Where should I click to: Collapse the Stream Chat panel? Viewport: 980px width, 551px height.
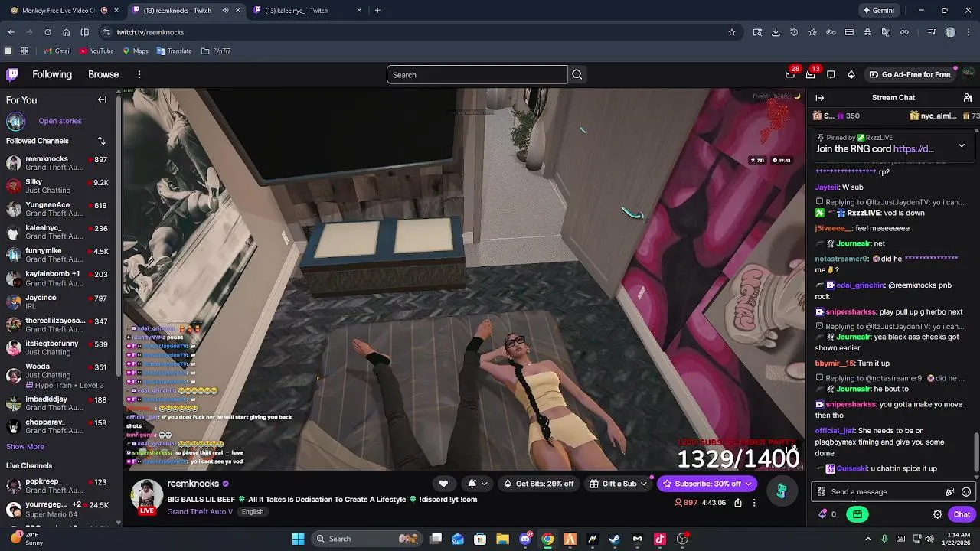coord(820,97)
